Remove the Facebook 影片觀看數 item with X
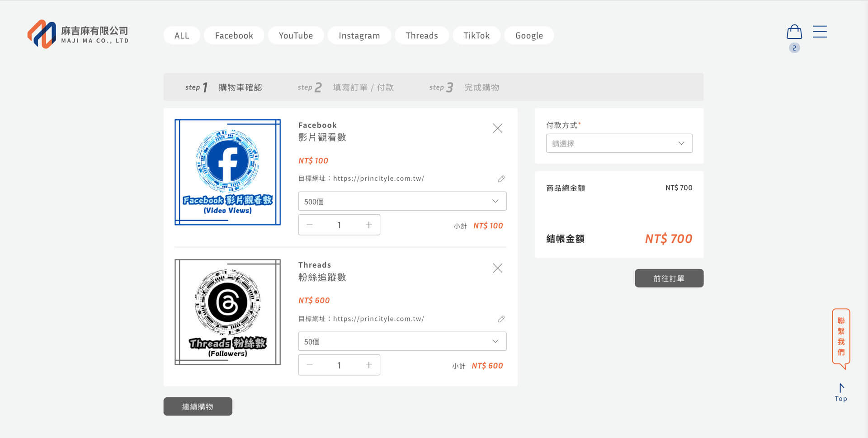The width and height of the screenshot is (868, 438). [497, 128]
